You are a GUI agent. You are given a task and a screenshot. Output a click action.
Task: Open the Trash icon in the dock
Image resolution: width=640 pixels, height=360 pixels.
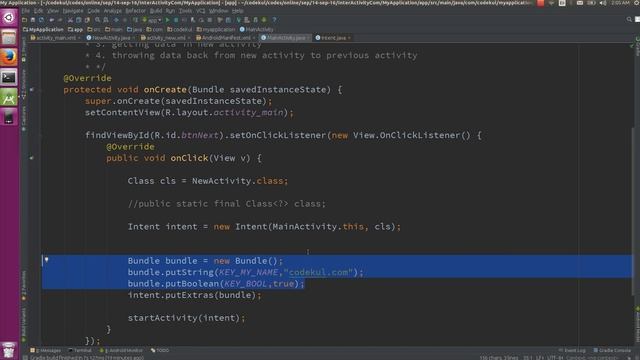click(9, 350)
